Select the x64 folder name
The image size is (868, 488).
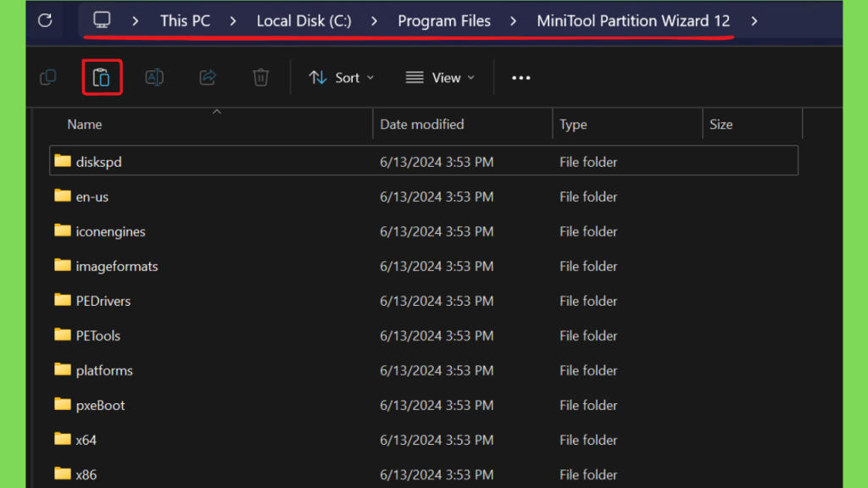[86, 441]
